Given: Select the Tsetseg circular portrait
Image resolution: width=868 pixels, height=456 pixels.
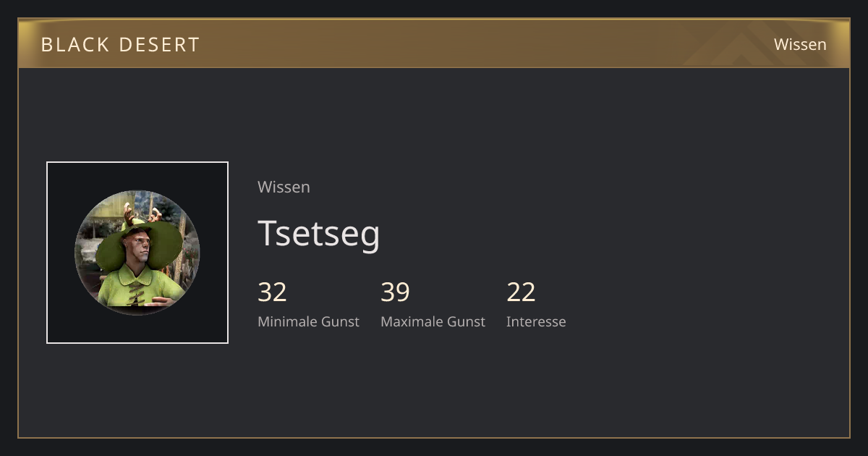Looking at the screenshot, I should pos(137,253).
